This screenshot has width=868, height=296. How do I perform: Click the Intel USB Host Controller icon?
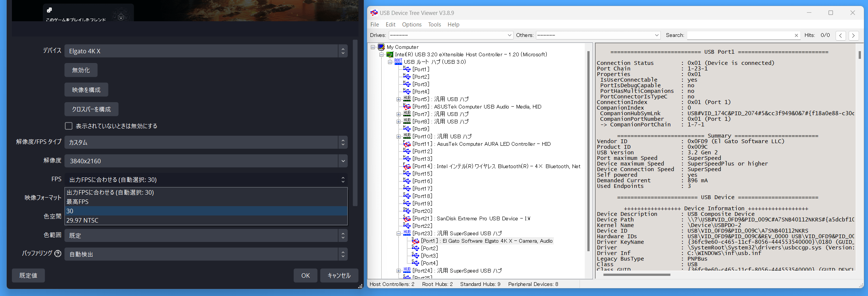point(389,54)
